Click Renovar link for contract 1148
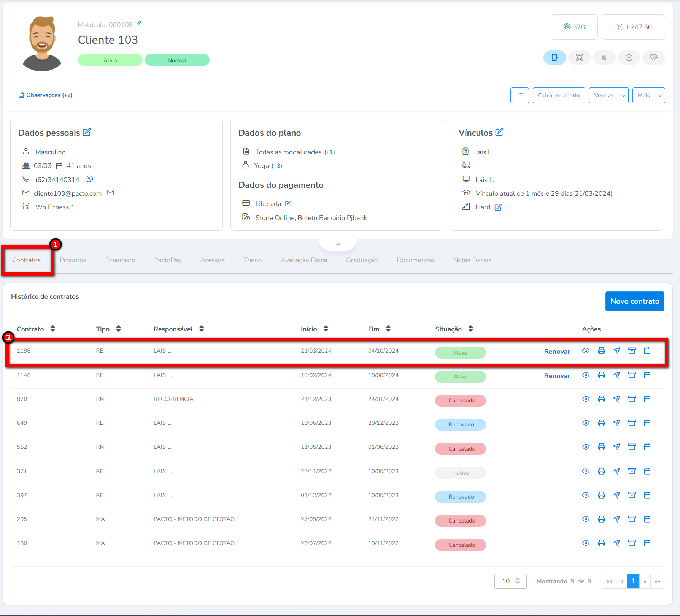 click(x=557, y=376)
